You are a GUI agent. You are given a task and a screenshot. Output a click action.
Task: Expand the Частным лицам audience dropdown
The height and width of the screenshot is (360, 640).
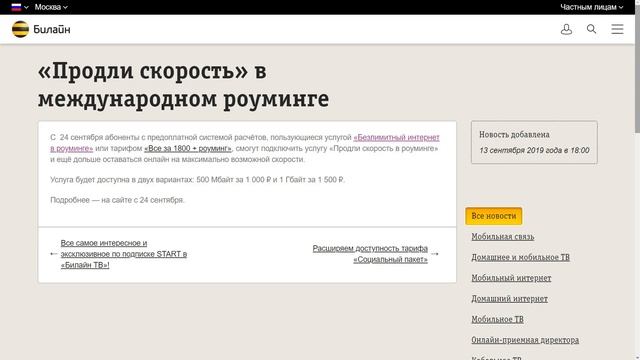tap(591, 7)
